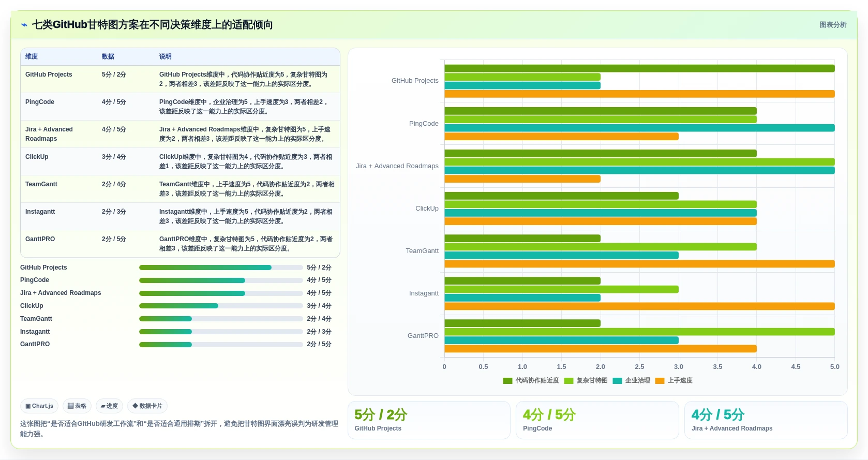Click the ClickUp progress bar
Screen dimensions: 868x460
221,306
